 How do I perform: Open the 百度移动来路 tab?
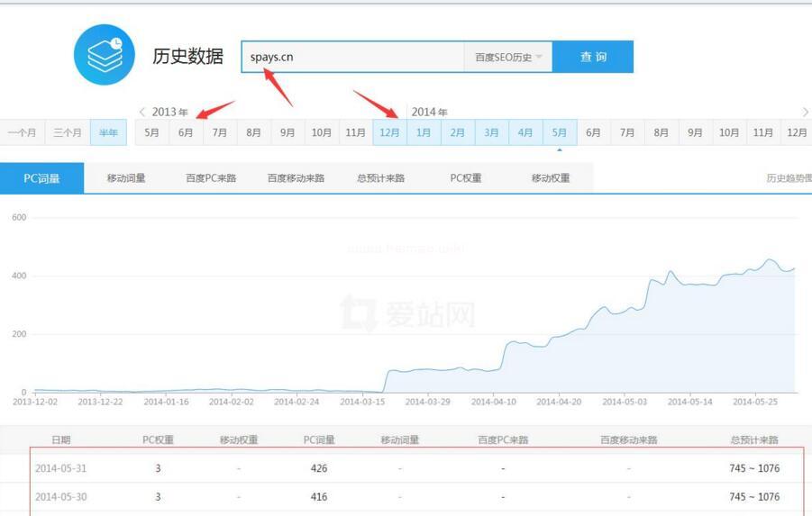click(296, 178)
